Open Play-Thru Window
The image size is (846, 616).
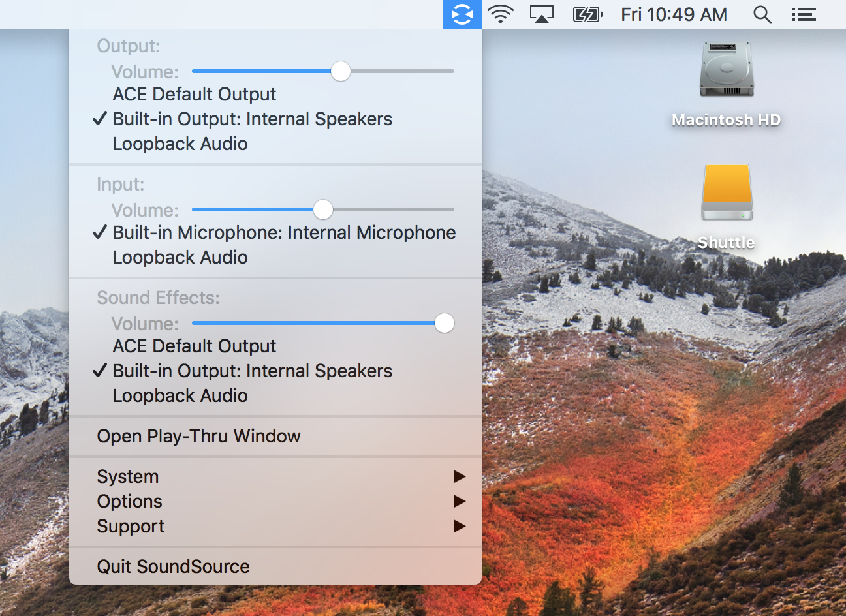click(x=275, y=436)
